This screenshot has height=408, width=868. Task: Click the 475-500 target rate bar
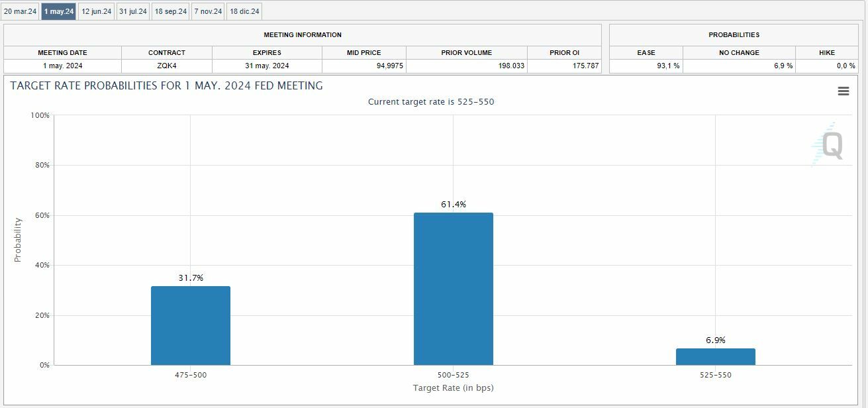191,325
